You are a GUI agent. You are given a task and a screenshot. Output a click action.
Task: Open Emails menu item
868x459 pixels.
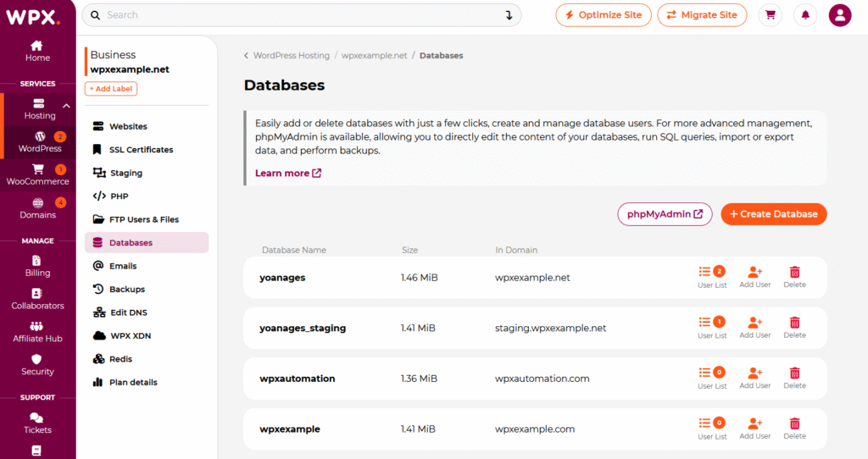pyautogui.click(x=147, y=265)
